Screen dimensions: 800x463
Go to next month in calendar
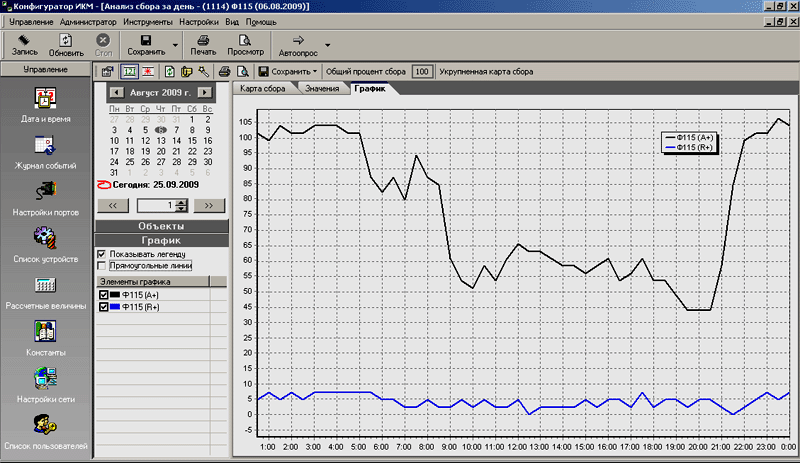click(x=205, y=92)
